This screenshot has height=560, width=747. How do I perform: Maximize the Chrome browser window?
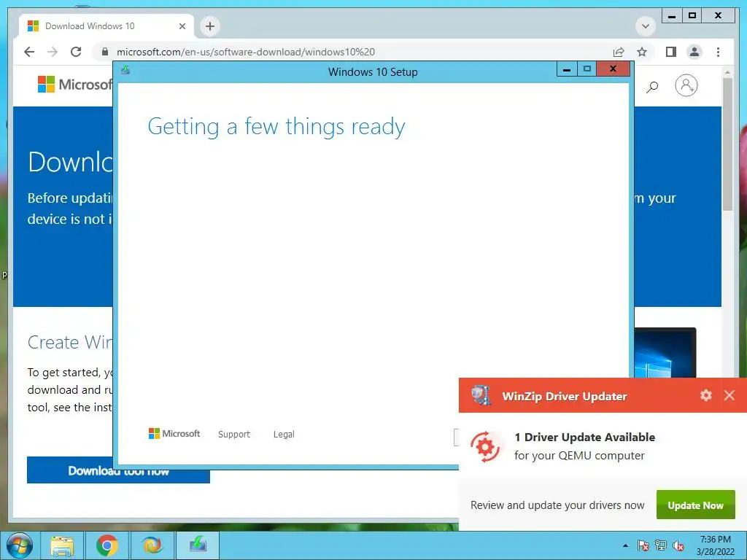[x=692, y=16]
